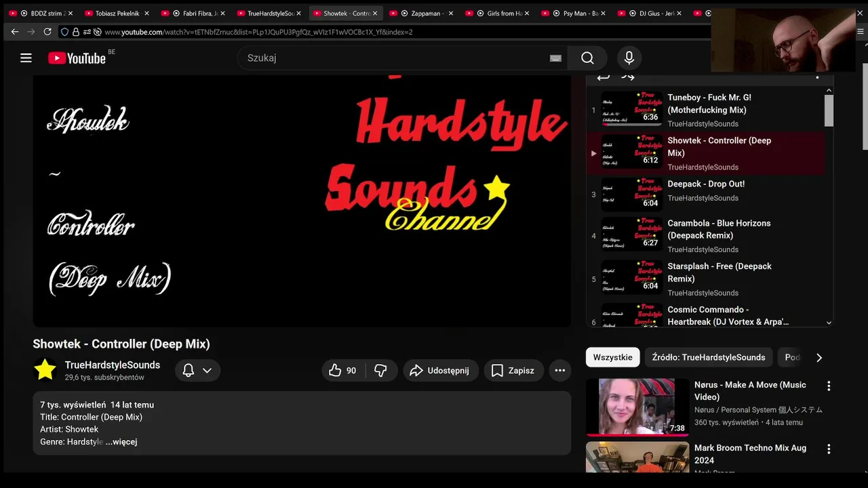Toggle playlist loop button
Viewport: 868px width, 488px height.
[x=603, y=77]
